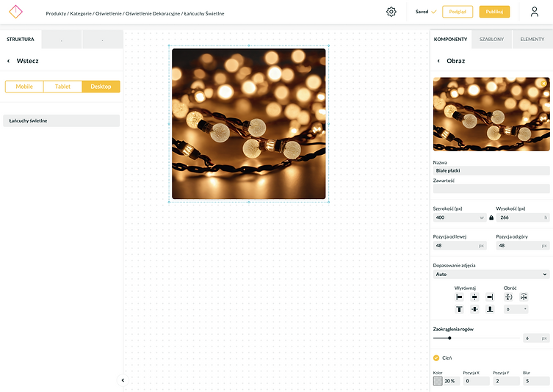The height and width of the screenshot is (392, 553).
Task: Click the shadow Kolor swatch
Action: (438, 381)
